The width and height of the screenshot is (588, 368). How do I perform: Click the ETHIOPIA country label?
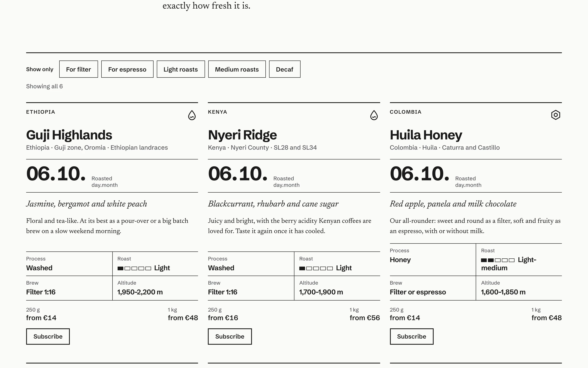(41, 112)
